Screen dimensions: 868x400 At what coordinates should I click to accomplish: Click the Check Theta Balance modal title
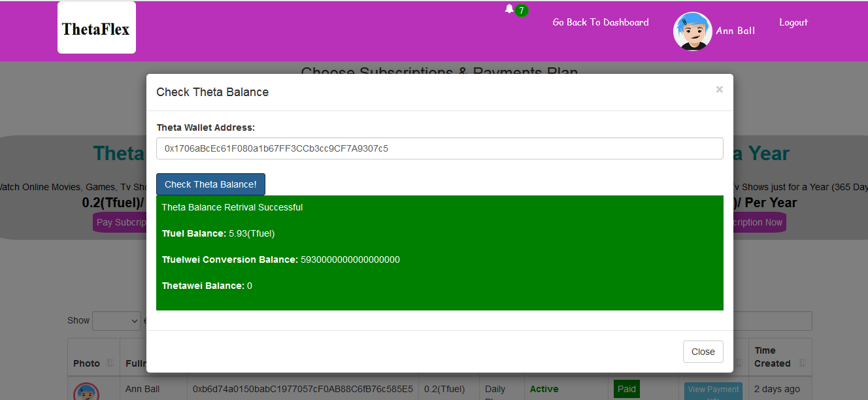point(212,92)
